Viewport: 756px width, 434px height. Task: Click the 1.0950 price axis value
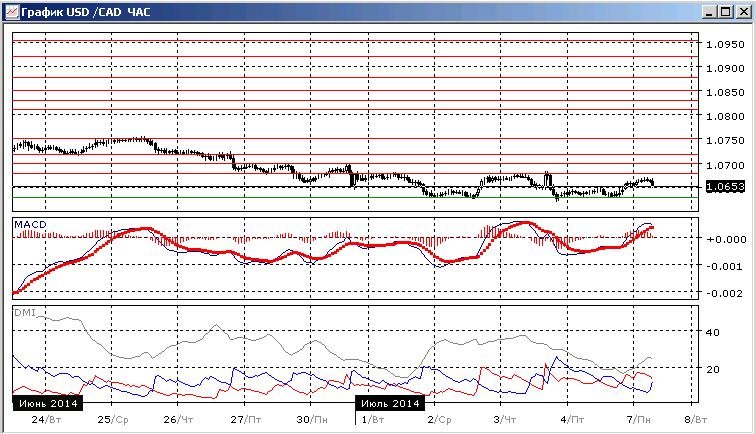pyautogui.click(x=725, y=44)
